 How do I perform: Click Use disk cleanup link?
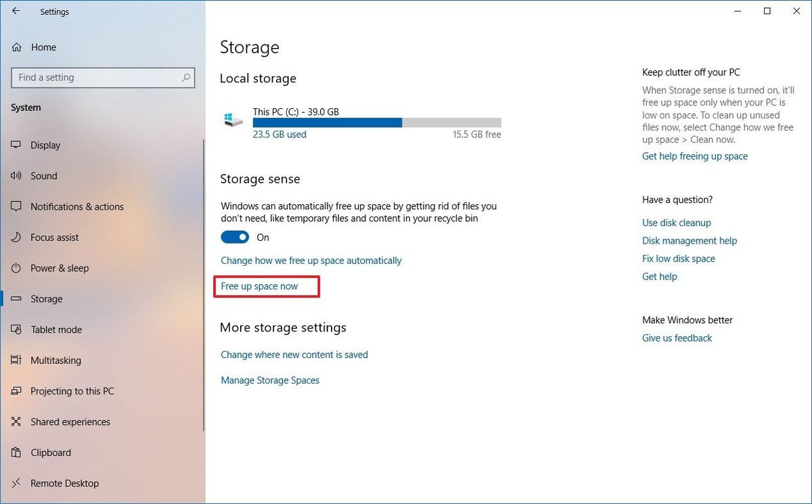pyautogui.click(x=677, y=223)
